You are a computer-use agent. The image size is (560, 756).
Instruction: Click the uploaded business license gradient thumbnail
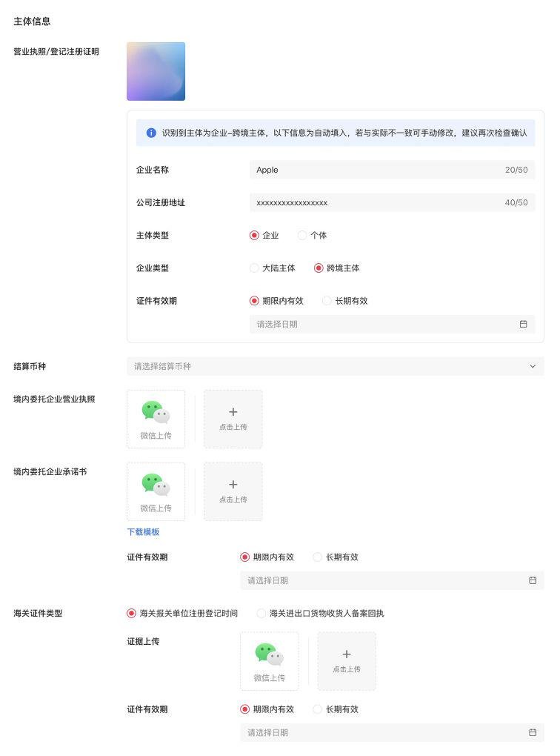pos(156,71)
